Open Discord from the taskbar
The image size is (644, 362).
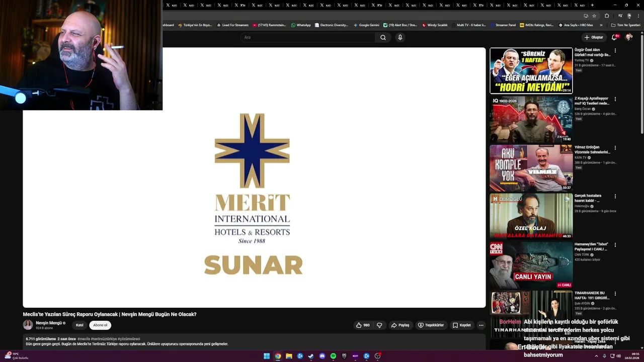322,356
